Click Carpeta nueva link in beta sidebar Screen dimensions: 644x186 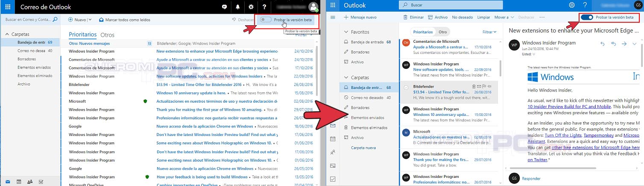pyautogui.click(x=363, y=148)
